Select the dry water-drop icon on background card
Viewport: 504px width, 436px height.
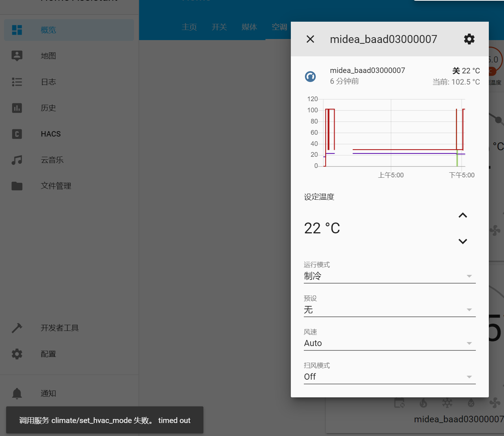(471, 403)
